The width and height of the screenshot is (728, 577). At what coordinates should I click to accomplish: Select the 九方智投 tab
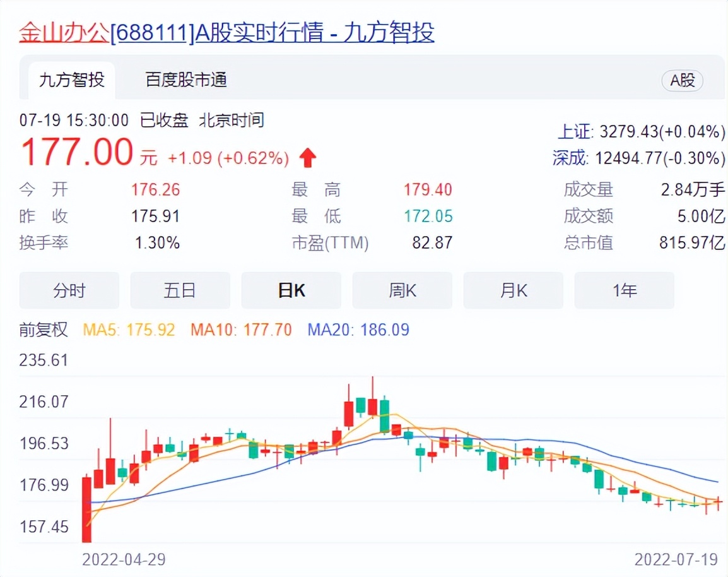71,81
